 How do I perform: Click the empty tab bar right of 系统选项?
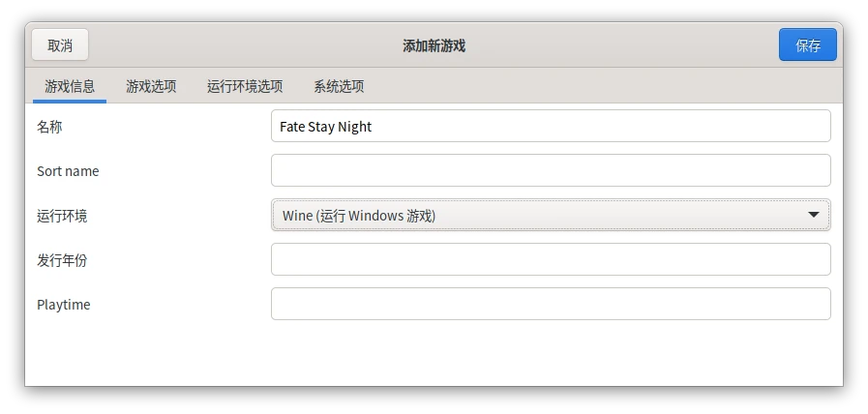tap(600, 86)
